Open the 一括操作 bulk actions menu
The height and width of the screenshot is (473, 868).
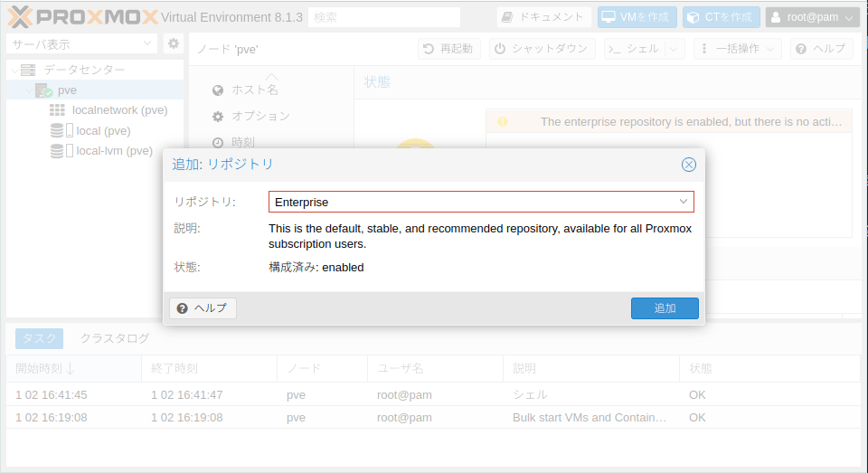point(738,49)
